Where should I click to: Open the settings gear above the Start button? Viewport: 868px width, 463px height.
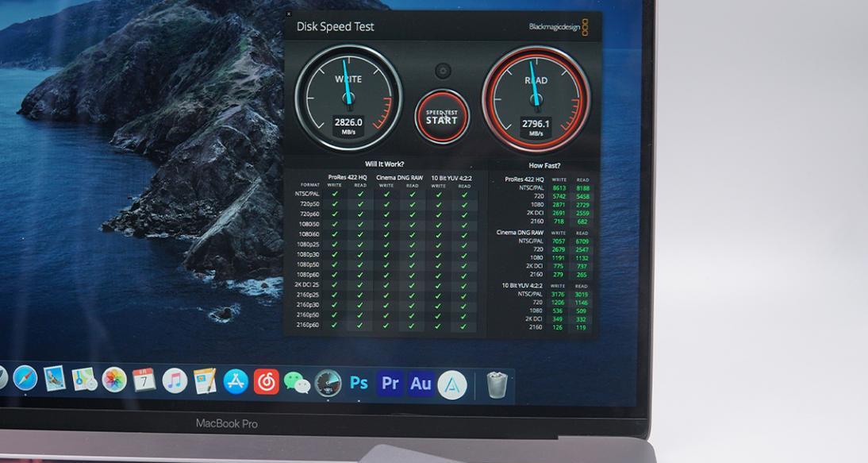[x=442, y=71]
